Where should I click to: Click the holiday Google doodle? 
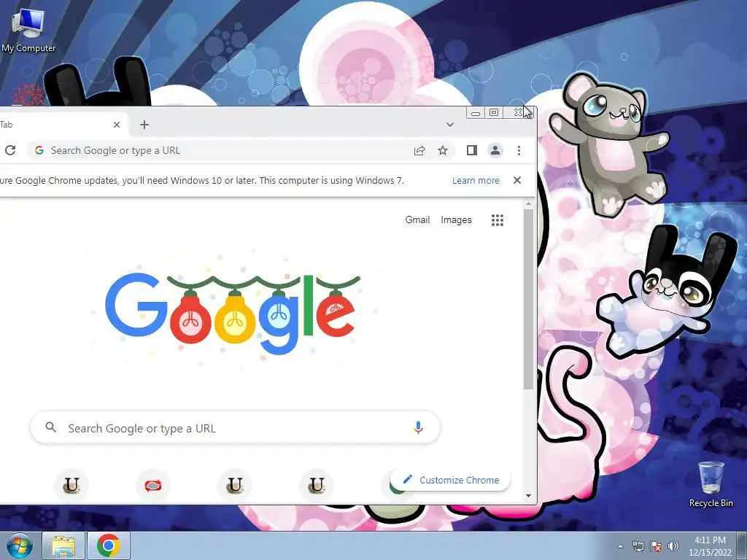coord(233,314)
